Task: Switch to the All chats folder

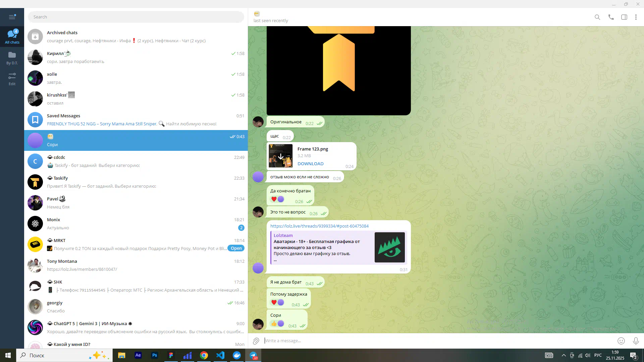Action: (12, 36)
